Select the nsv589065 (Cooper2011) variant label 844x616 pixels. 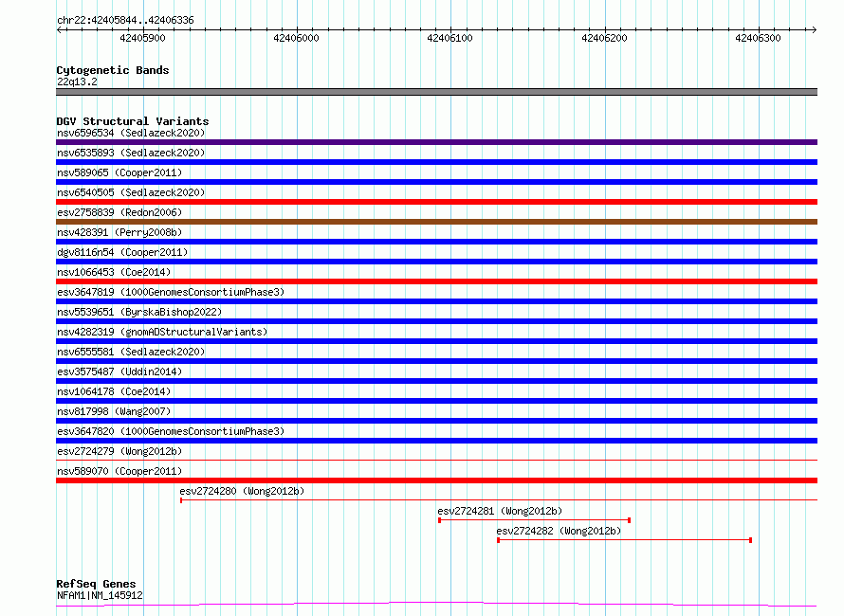tap(119, 172)
